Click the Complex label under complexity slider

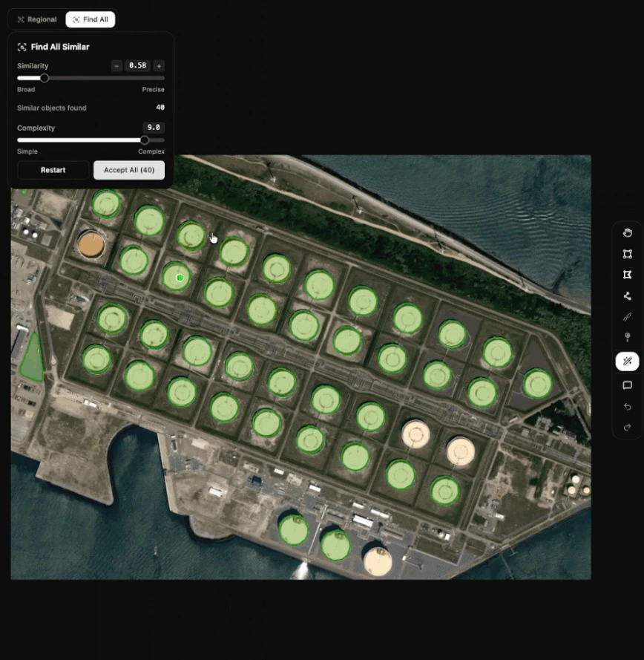[x=151, y=151]
